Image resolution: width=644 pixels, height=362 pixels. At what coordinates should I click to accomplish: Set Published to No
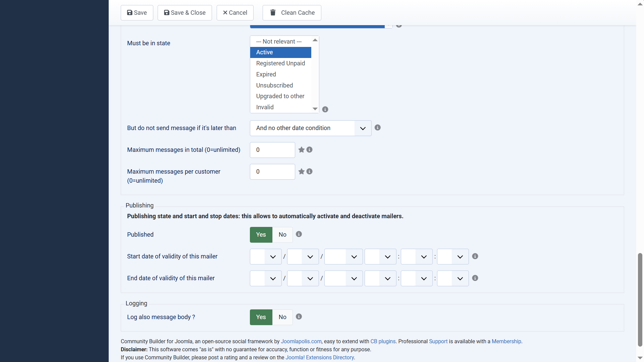pos(282,235)
